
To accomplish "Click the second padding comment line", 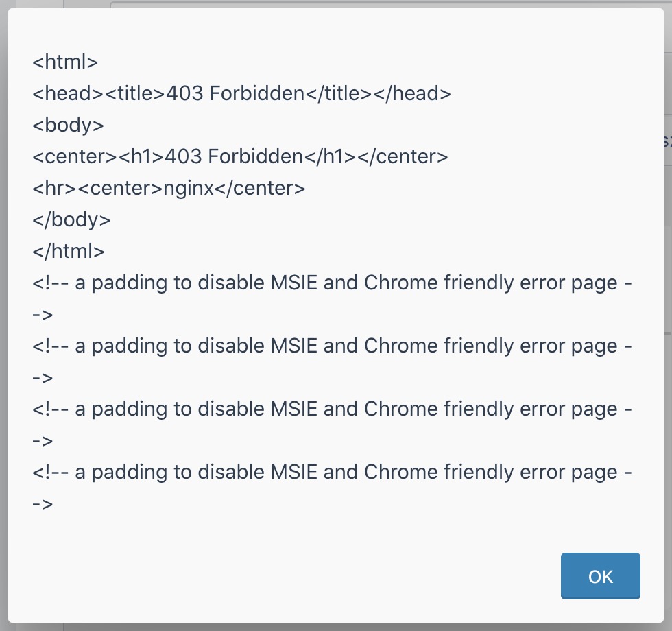I will 331,346.
